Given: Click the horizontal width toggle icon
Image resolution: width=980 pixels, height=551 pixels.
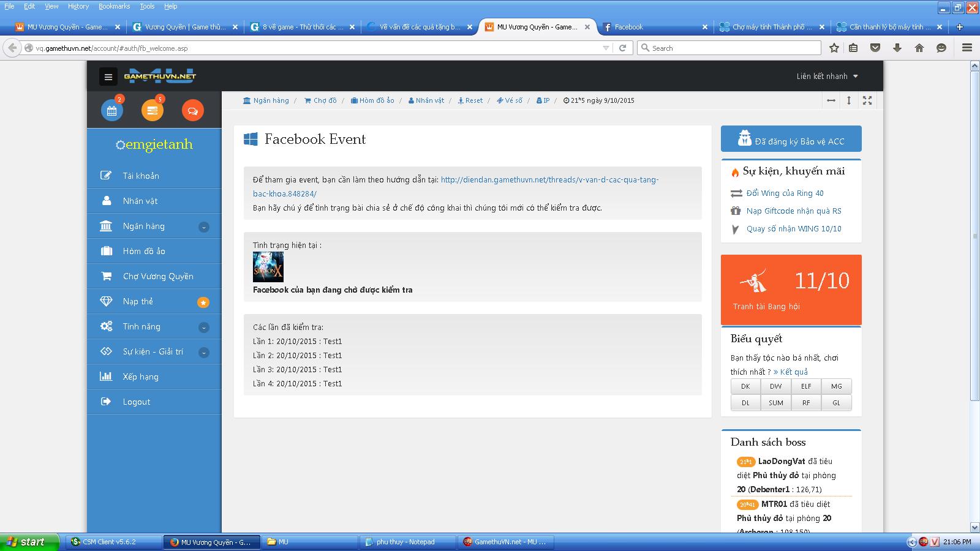Looking at the screenshot, I should coord(831,100).
